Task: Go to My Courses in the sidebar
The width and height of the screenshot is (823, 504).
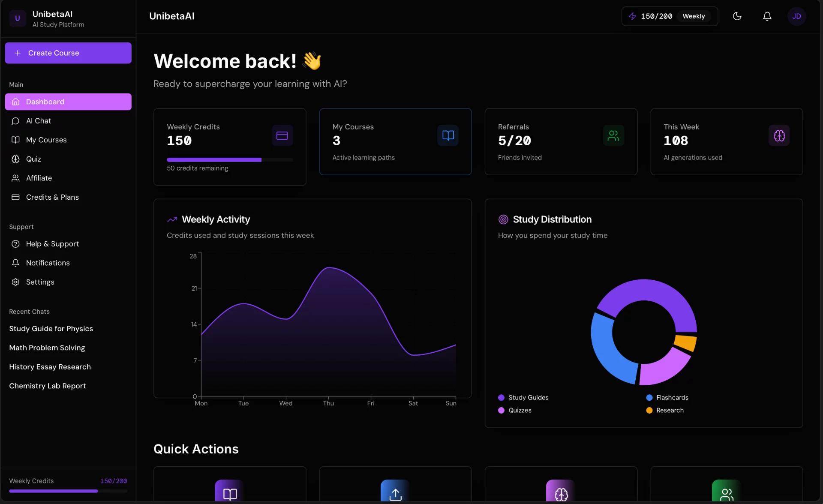Action: pos(68,140)
